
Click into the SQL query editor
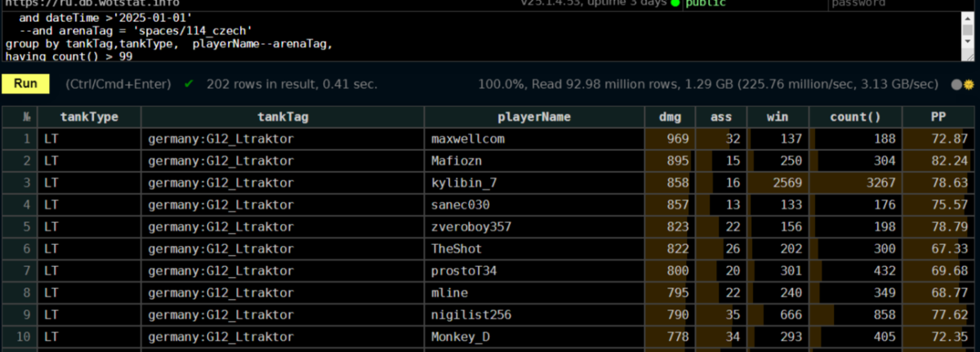coord(482,36)
